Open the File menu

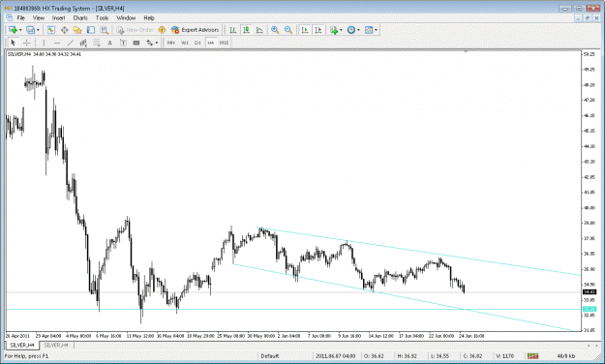click(x=21, y=17)
